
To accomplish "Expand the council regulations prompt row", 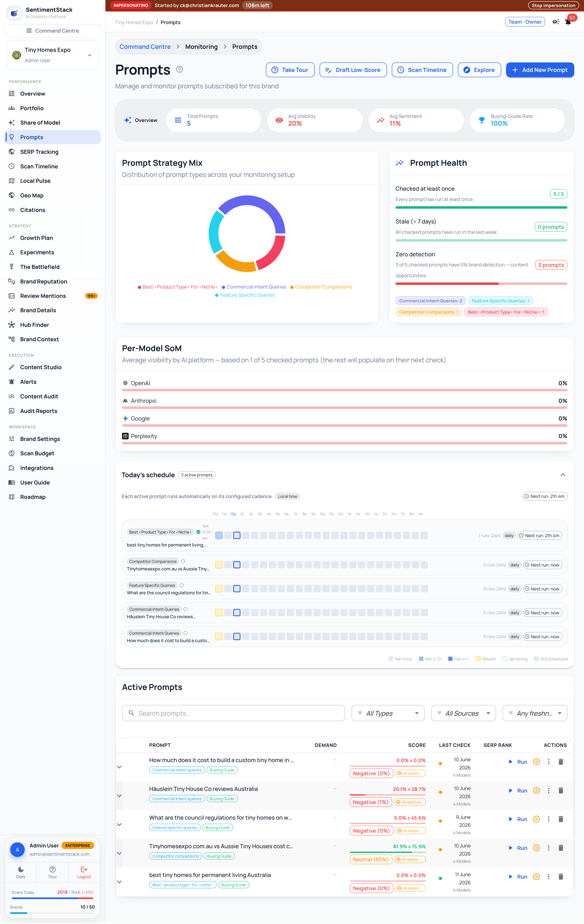I will (x=119, y=825).
